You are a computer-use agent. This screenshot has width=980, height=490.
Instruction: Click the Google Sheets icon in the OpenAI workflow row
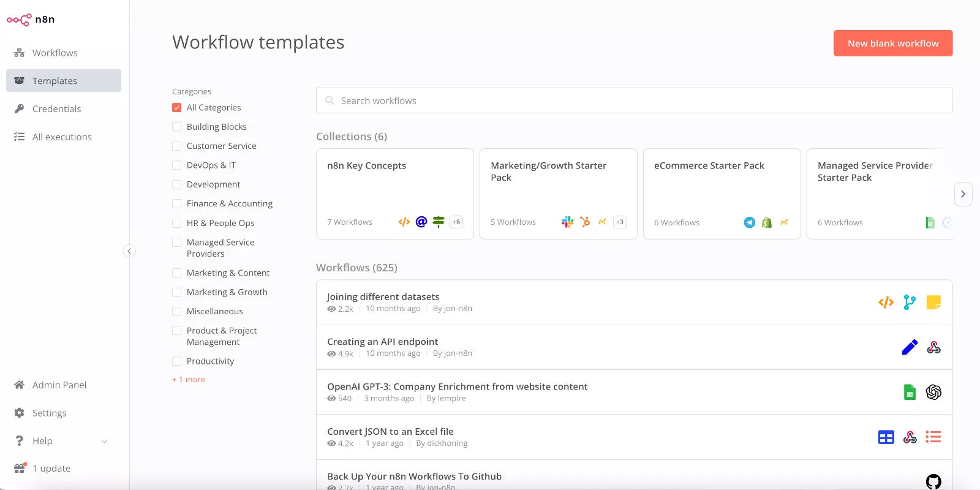click(x=910, y=392)
